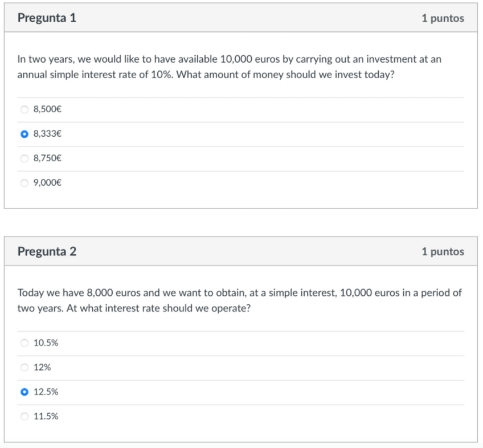Viewport: 483px width, 448px height.
Task: Choose the 8,750€ radio button
Action: 24,158
